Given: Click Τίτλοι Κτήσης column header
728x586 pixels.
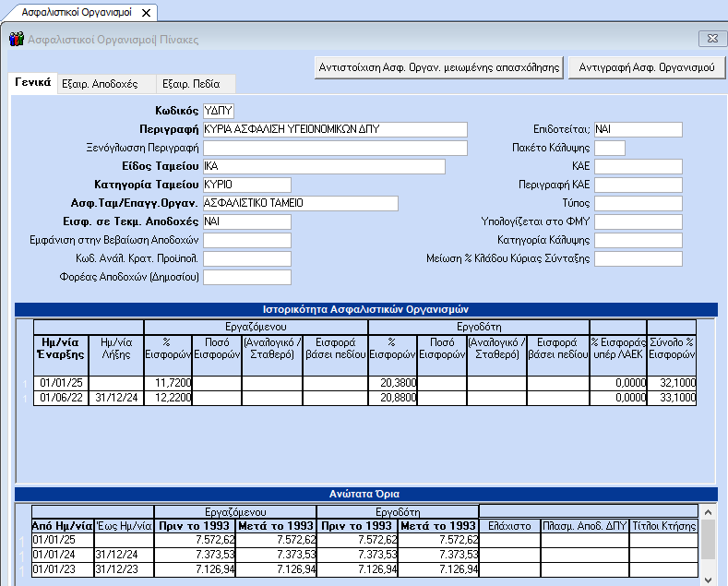Looking at the screenshot, I should (x=664, y=526).
